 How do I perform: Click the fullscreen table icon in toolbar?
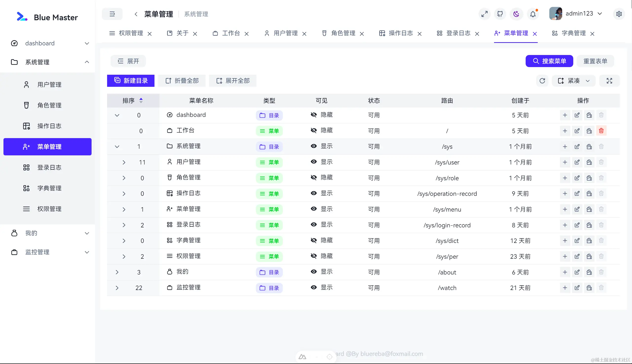coord(609,81)
